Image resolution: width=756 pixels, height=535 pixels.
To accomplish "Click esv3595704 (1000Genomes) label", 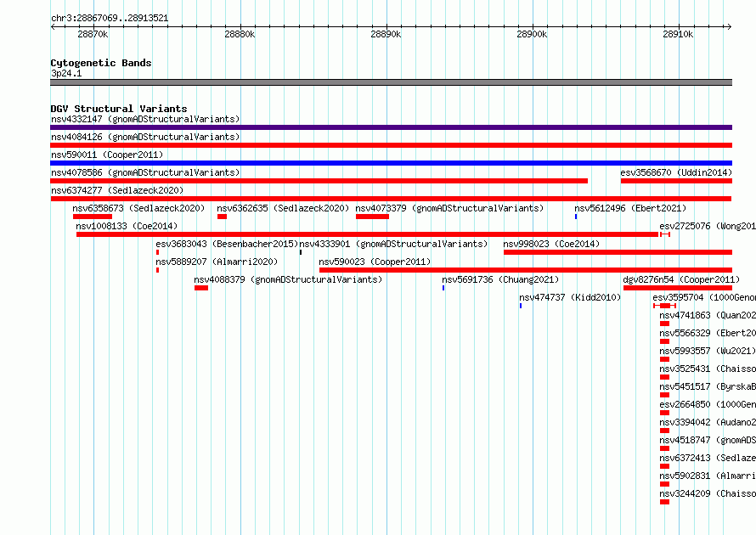I will pos(704,297).
